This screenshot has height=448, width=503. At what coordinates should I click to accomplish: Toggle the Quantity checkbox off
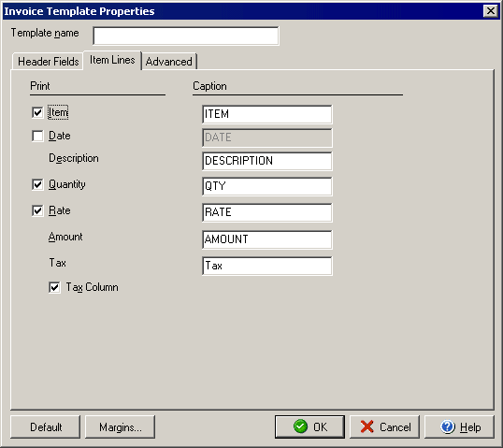click(37, 184)
